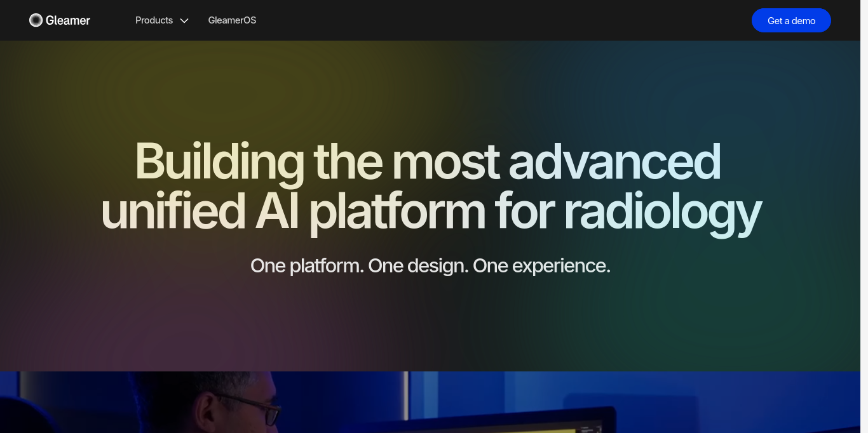The width and height of the screenshot is (868, 433).
Task: Expand the chevron beside Products
Action: [x=184, y=21]
